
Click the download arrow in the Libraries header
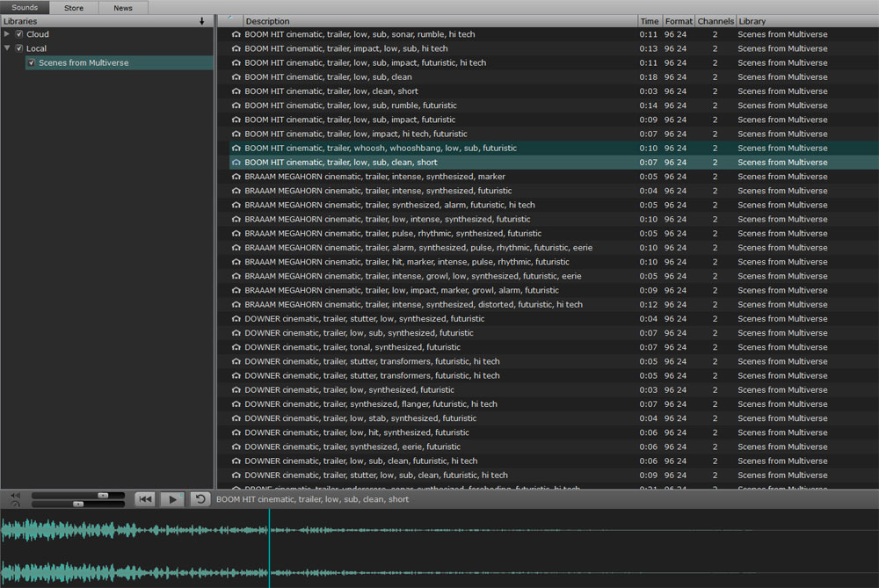click(202, 20)
